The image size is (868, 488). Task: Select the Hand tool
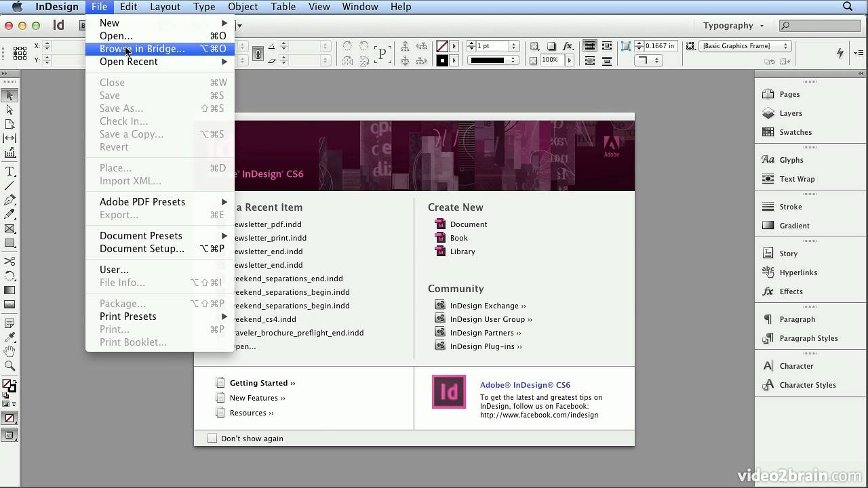coord(9,352)
